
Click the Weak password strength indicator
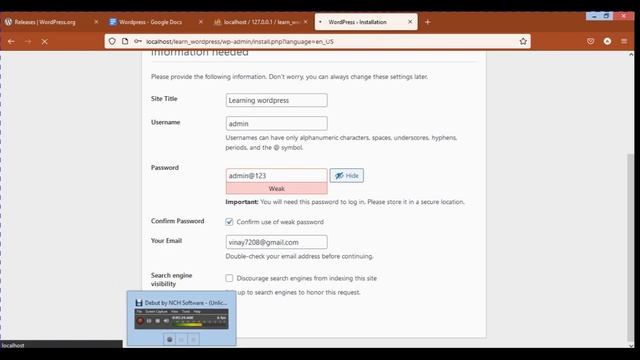[x=276, y=189]
